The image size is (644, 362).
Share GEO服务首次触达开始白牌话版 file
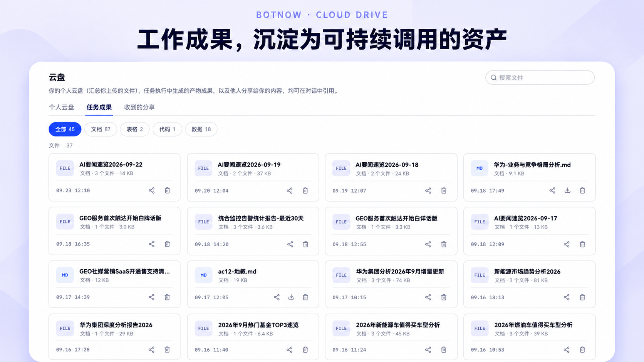(x=152, y=244)
